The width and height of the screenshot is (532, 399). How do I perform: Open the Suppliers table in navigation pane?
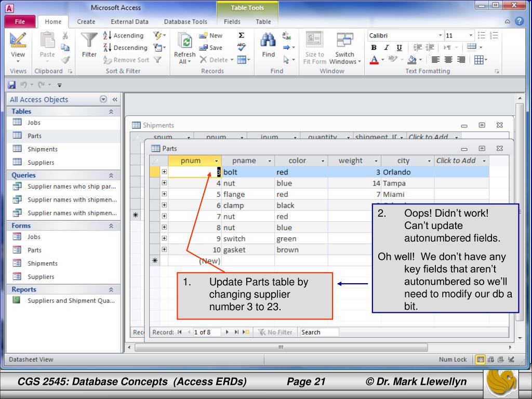pyautogui.click(x=63, y=162)
